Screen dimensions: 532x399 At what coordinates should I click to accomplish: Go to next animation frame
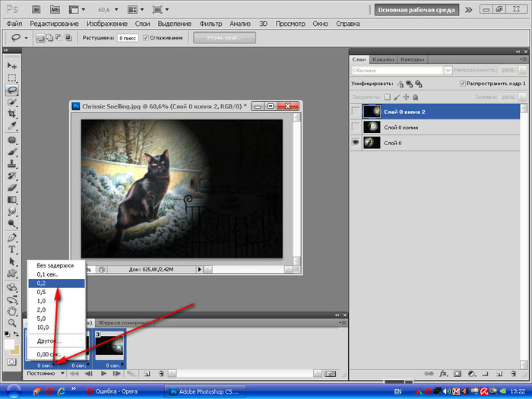(x=117, y=374)
